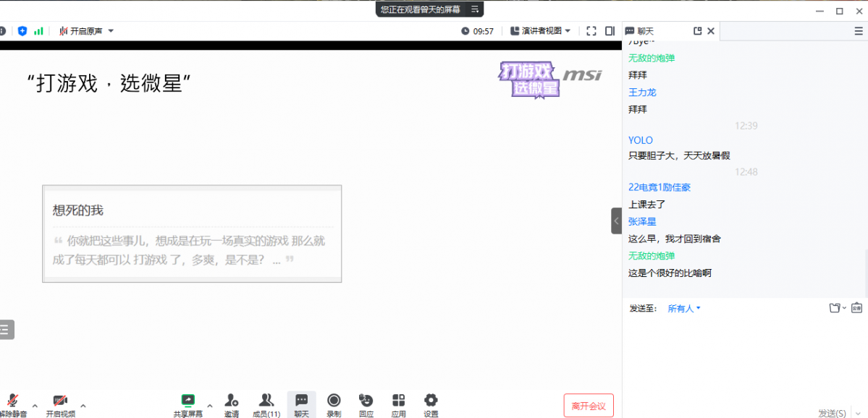868x418 pixels.
Task: Enter full screen mode
Action: [591, 31]
